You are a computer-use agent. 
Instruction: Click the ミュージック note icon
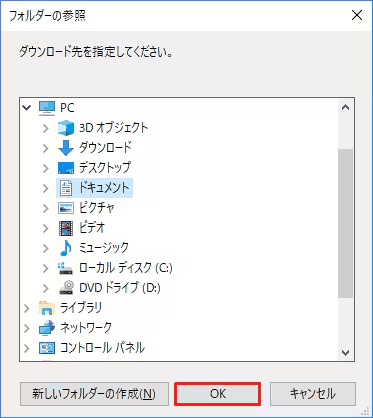66,248
